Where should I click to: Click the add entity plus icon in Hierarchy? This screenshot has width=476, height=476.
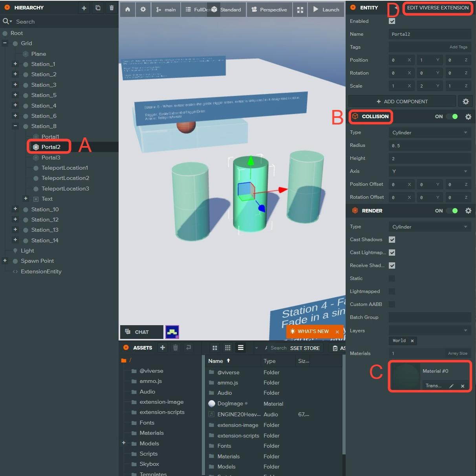[x=84, y=8]
